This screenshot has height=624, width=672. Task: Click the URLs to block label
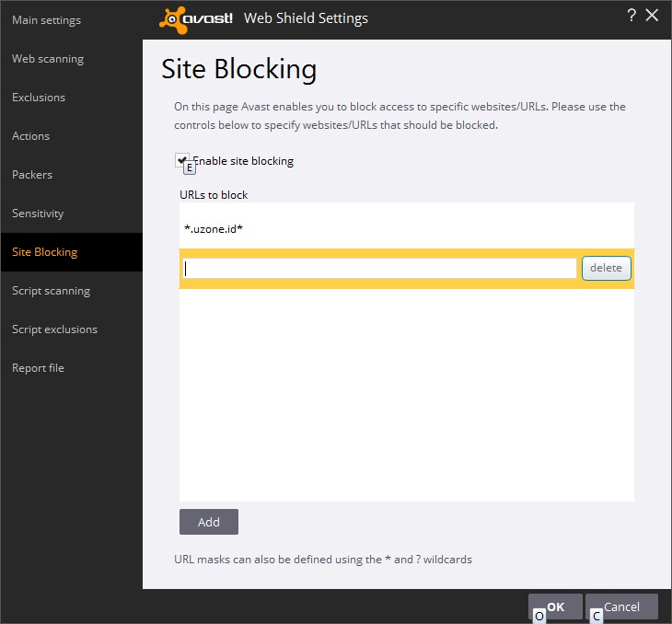214,195
